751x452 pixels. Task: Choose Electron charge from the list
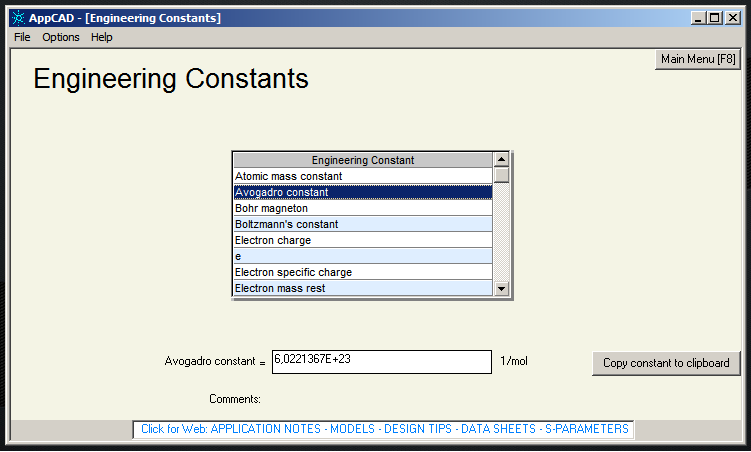click(362, 240)
